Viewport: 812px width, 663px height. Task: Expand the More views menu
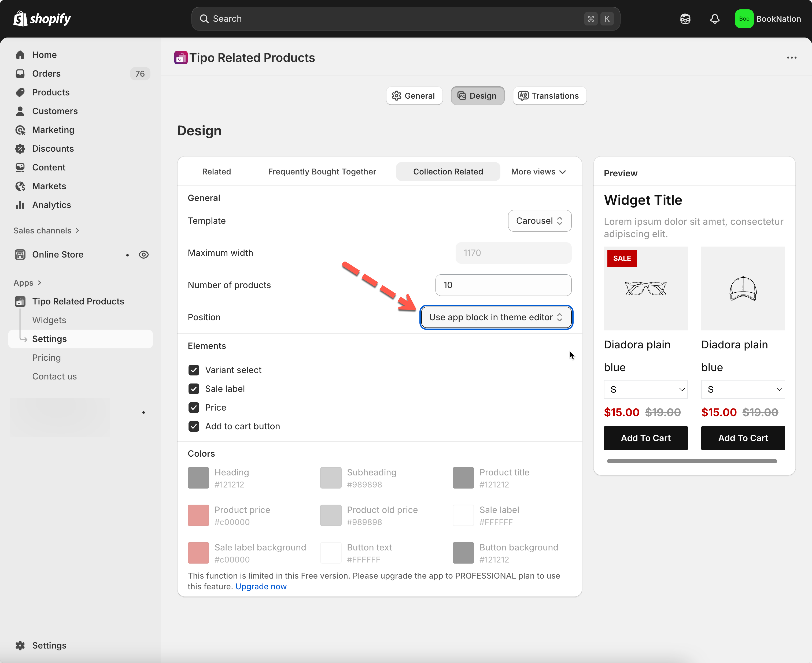[538, 172]
